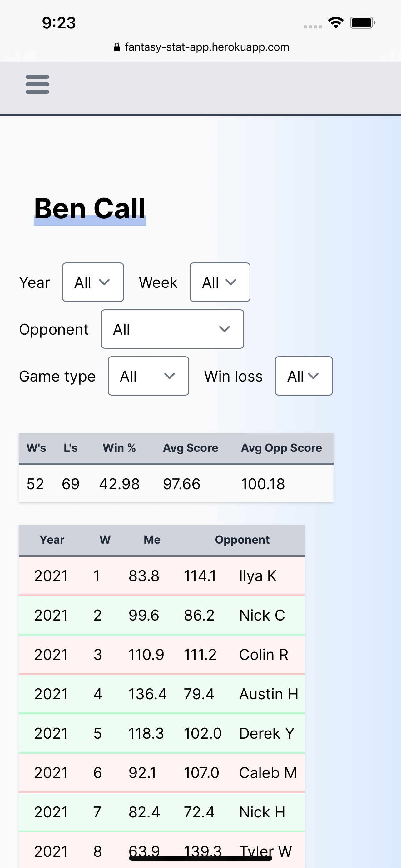
Task: Click the Year column header in games table
Action: pos(52,540)
